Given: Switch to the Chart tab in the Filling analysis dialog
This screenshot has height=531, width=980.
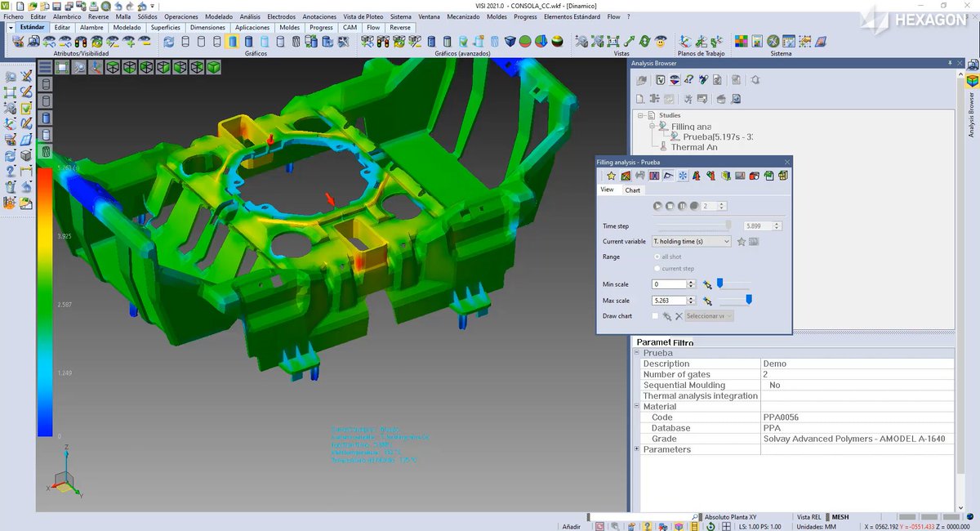Looking at the screenshot, I should click(633, 190).
